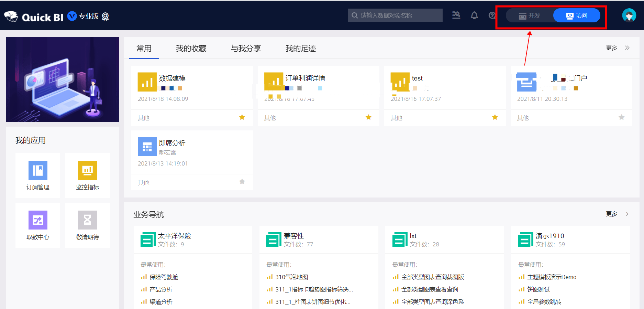The image size is (644, 309).
Task: Open the 监控指标 app icon
Action: (87, 170)
